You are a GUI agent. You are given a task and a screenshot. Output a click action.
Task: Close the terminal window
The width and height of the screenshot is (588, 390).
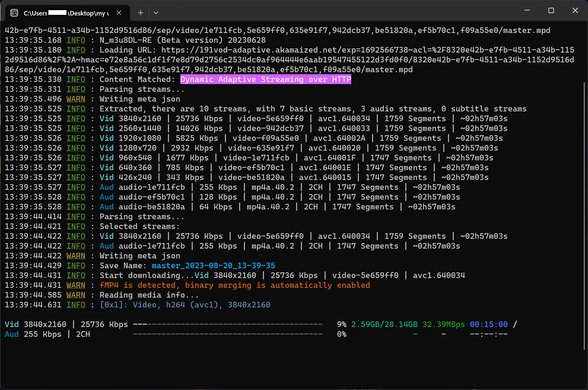click(x=575, y=10)
